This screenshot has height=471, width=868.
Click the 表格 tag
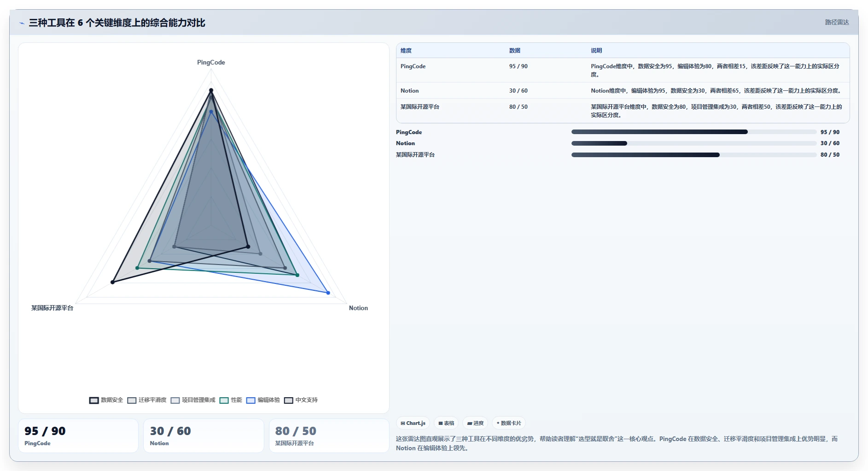point(446,423)
